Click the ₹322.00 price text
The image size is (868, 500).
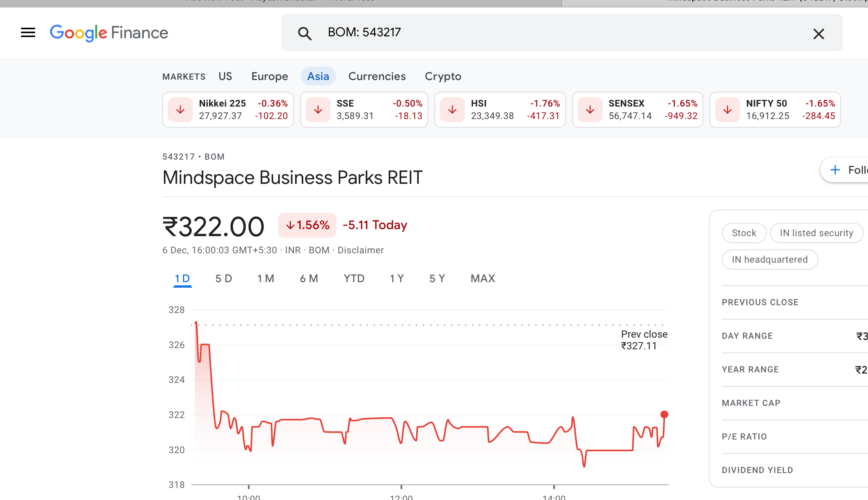pos(213,227)
